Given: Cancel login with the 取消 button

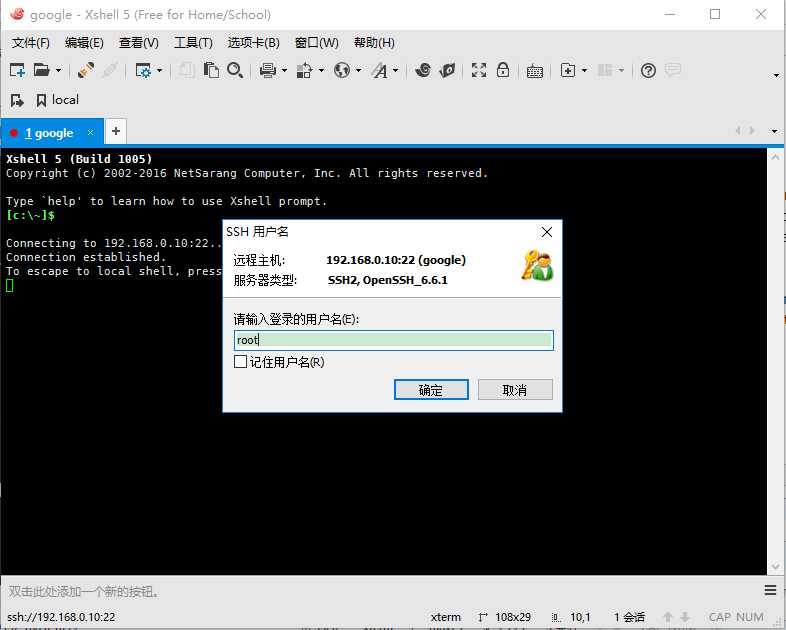Looking at the screenshot, I should (x=515, y=390).
